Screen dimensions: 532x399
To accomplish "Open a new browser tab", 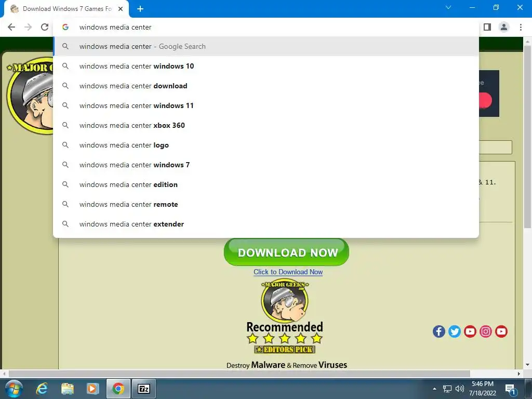I will (140, 9).
